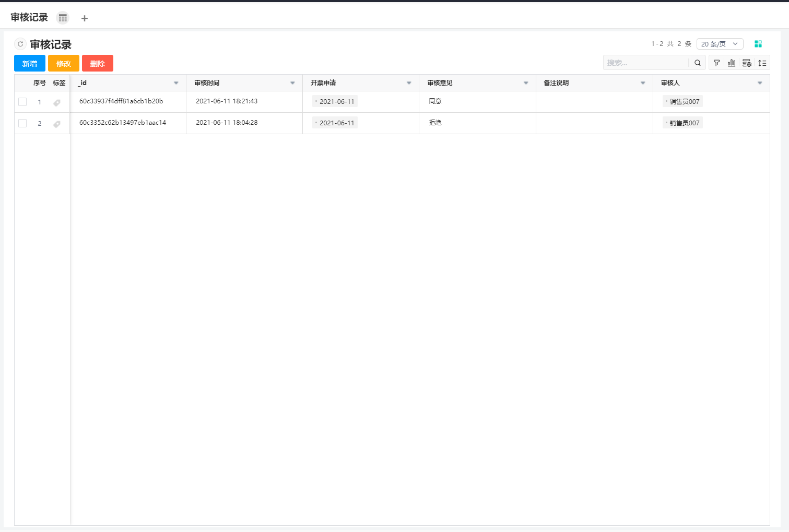Click the 备注说明 column header text
The height and width of the screenshot is (532, 789).
(556, 83)
